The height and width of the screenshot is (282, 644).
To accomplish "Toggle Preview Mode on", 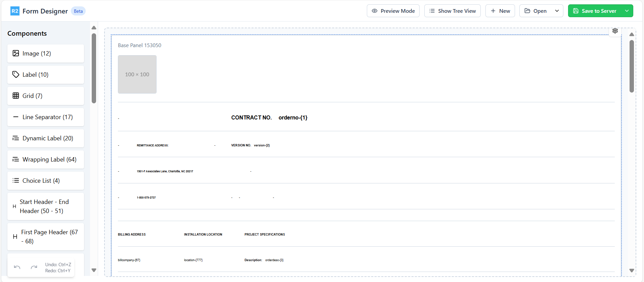I will click(393, 11).
